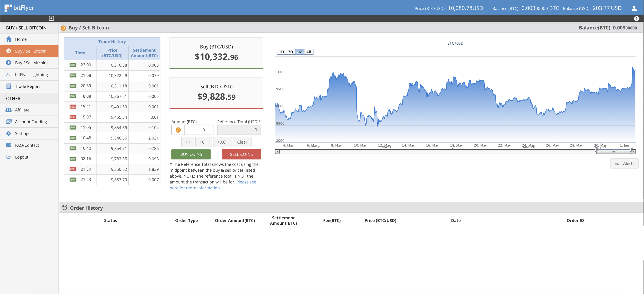Select the Logout menu item
Viewport: 644px width, 294px height.
click(x=29, y=157)
